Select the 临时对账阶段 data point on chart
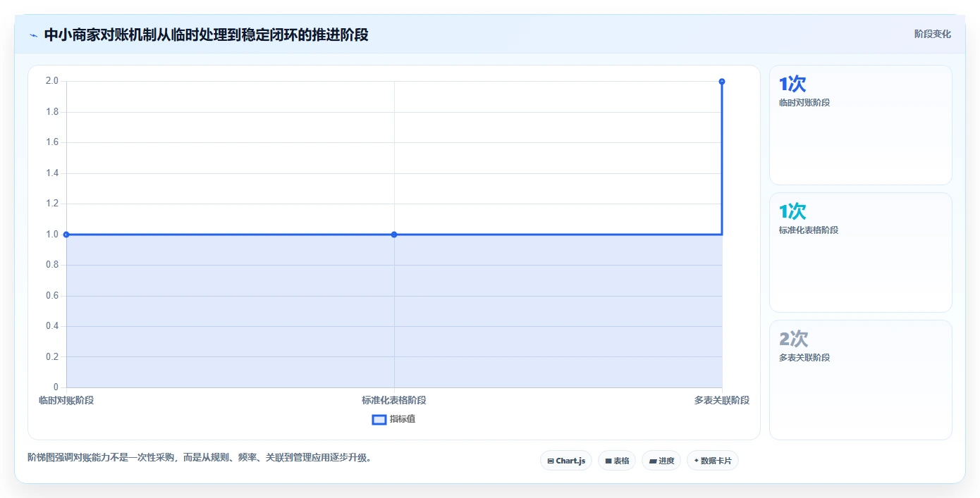Image resolution: width=980 pixels, height=498 pixels. [x=66, y=235]
